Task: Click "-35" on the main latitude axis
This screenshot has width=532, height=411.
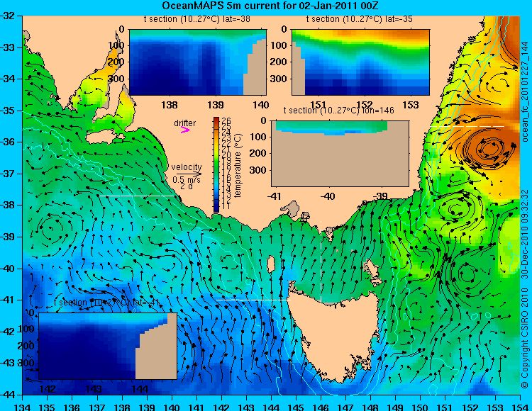Action: (8, 111)
